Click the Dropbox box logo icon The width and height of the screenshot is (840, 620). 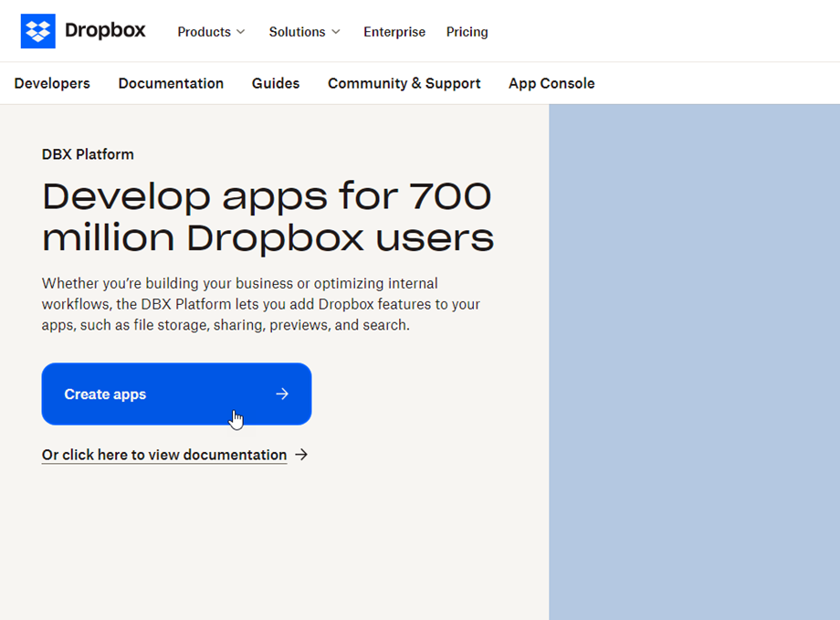[x=38, y=31]
